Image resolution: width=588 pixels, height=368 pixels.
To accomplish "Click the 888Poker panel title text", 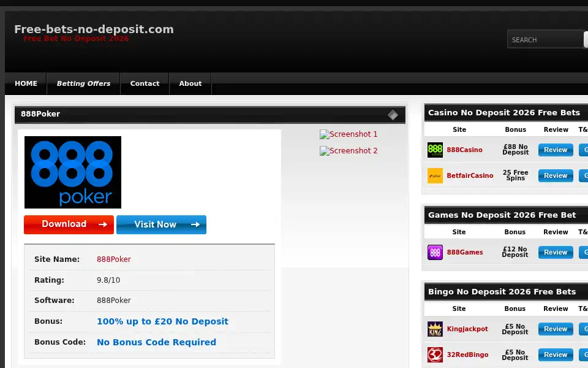I will point(40,114).
